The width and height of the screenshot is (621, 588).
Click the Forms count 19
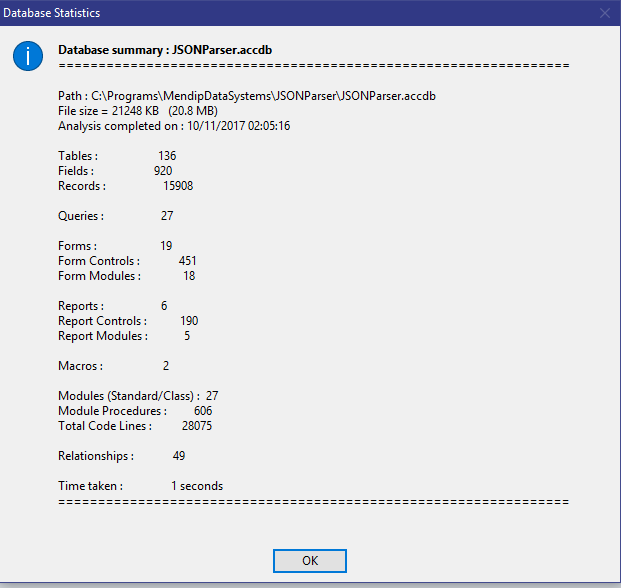tap(166, 246)
